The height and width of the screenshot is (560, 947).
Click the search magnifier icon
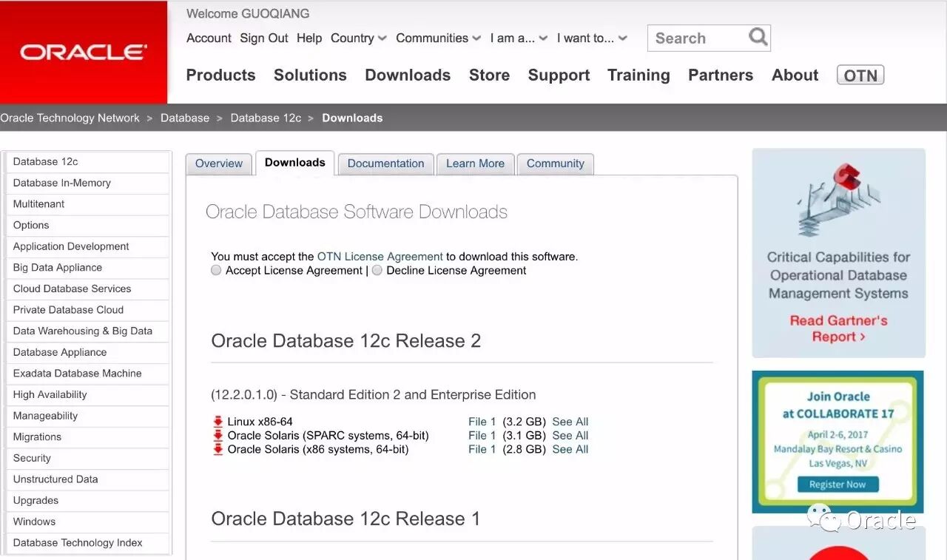[757, 37]
